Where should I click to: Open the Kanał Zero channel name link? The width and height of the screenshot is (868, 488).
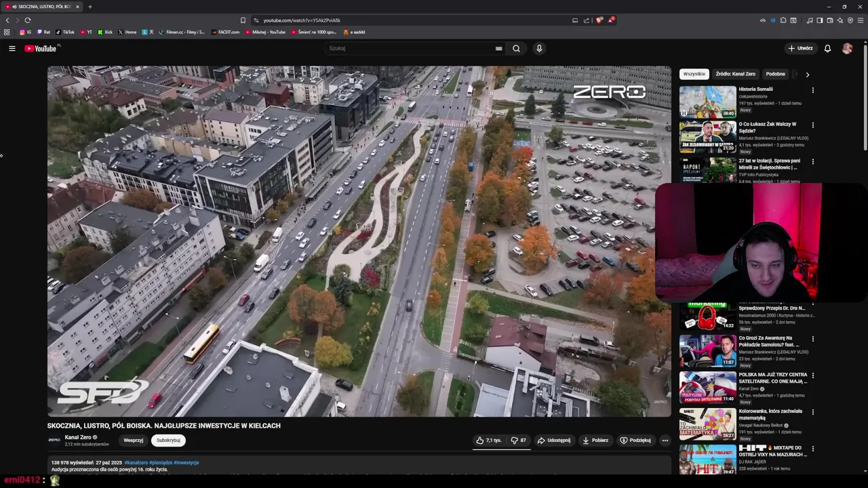point(78,437)
